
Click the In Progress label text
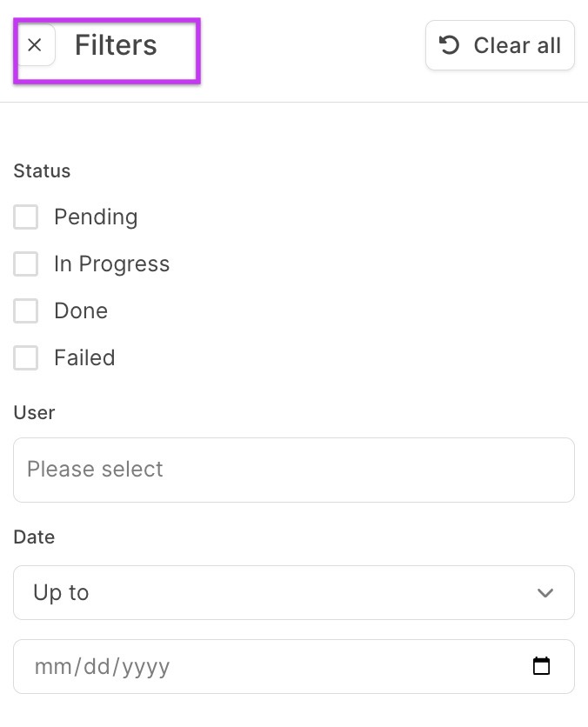111,264
